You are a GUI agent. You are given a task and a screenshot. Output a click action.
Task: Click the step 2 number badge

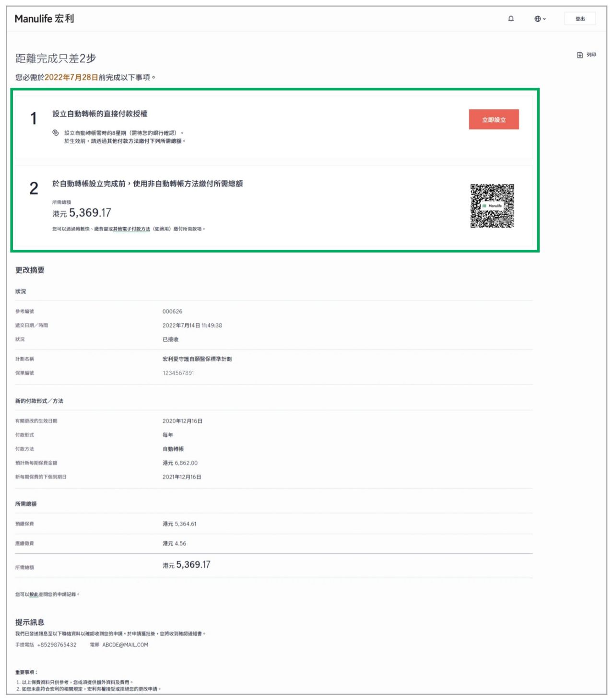34,188
